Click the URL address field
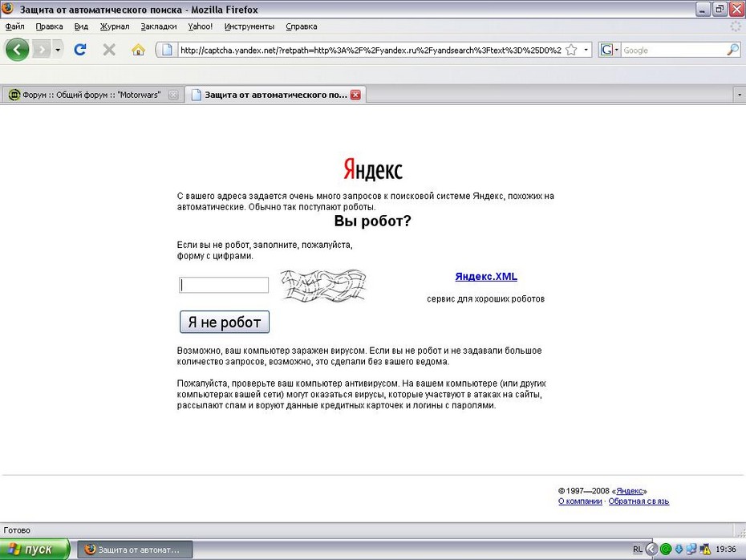746x560 pixels. pyautogui.click(x=371, y=50)
